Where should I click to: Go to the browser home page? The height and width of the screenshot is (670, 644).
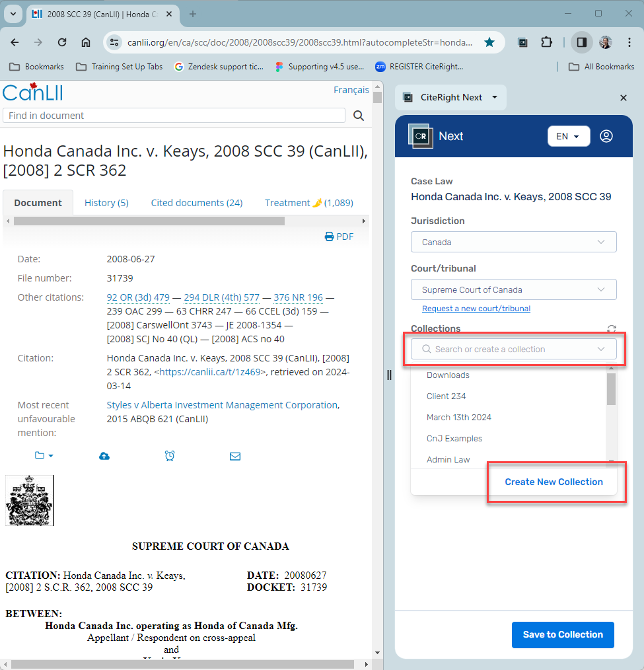click(x=86, y=42)
